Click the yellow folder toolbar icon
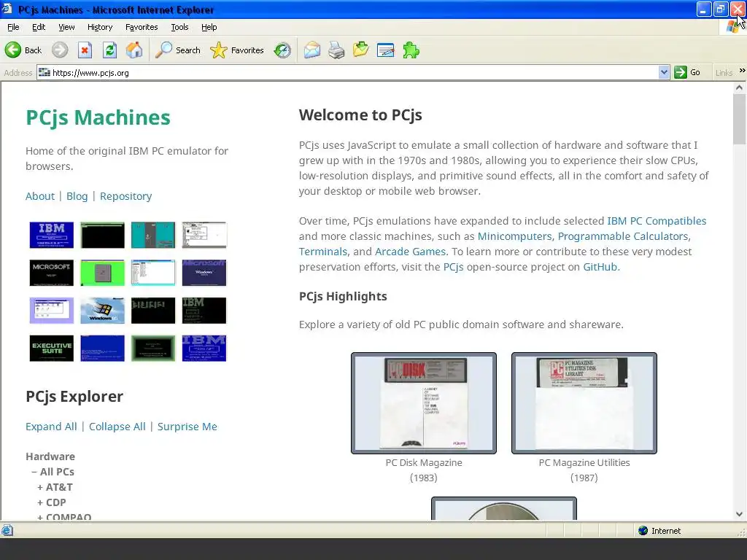Screen dimensions: 747x560 tap(360, 50)
